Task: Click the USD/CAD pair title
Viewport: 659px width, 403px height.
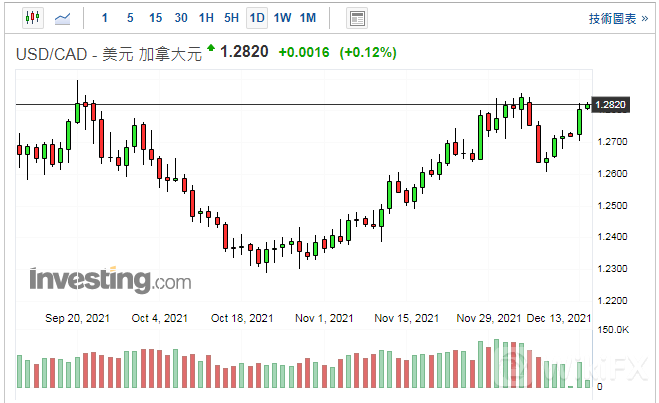Action: (50, 54)
